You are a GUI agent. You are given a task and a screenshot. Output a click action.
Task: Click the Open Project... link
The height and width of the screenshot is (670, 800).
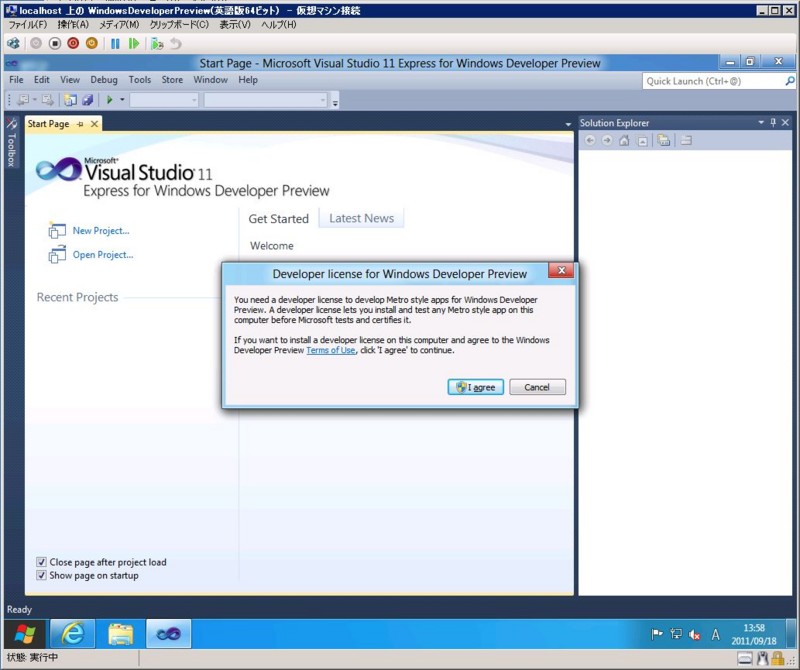coord(103,255)
